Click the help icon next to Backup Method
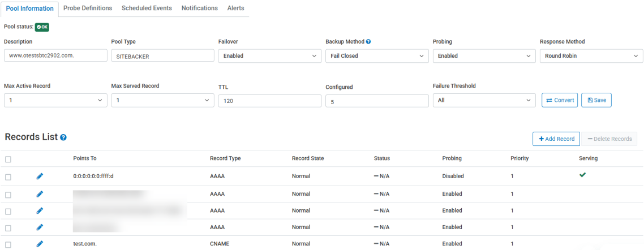The image size is (644, 250). click(x=368, y=42)
